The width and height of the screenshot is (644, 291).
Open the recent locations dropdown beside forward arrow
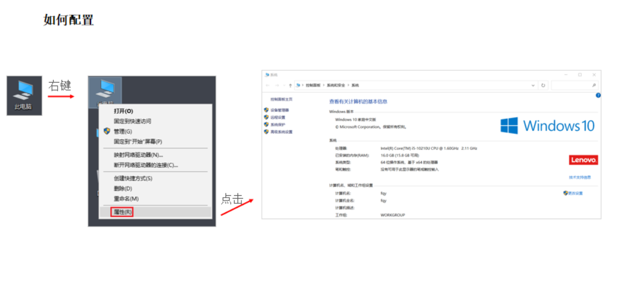pyautogui.click(x=283, y=85)
